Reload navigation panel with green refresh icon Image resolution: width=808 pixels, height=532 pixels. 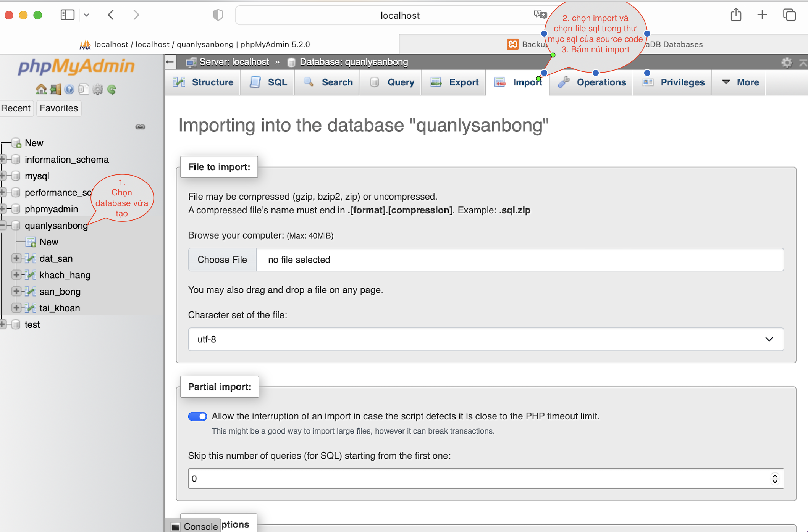[x=112, y=89]
